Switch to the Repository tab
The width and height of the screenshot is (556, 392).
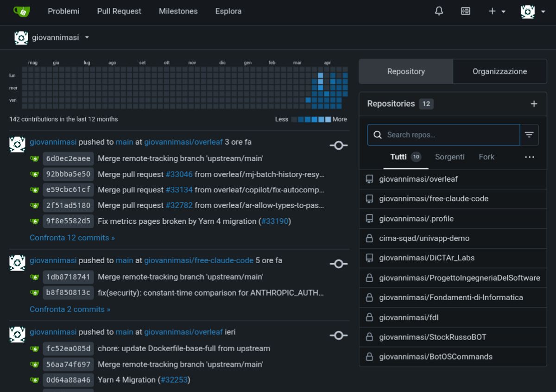point(406,71)
